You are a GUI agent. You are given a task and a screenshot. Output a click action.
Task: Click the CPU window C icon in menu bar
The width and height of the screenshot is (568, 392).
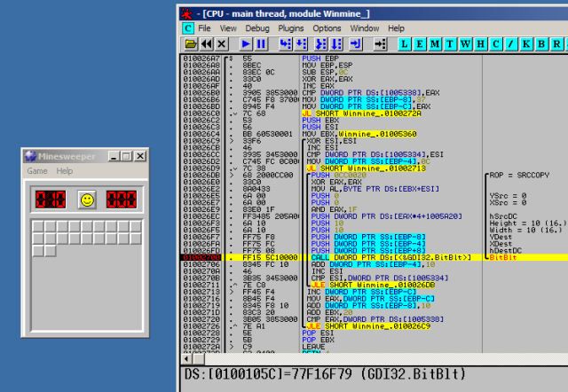pos(188,28)
